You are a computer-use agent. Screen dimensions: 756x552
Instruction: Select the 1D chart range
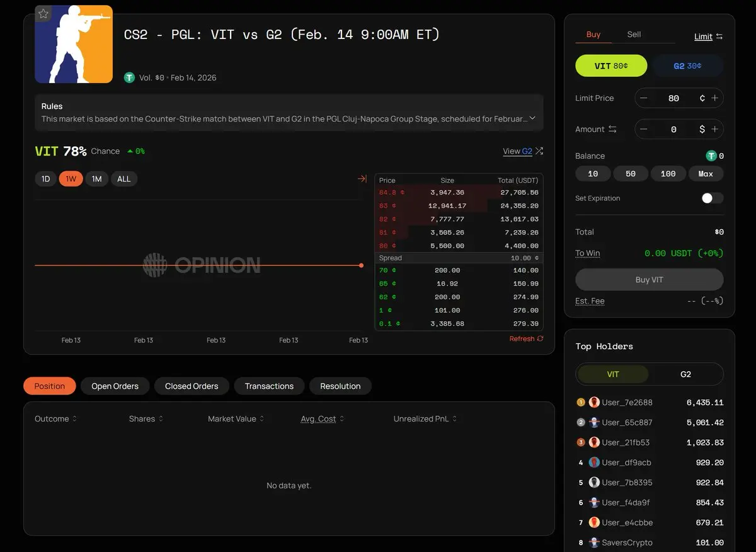click(46, 179)
